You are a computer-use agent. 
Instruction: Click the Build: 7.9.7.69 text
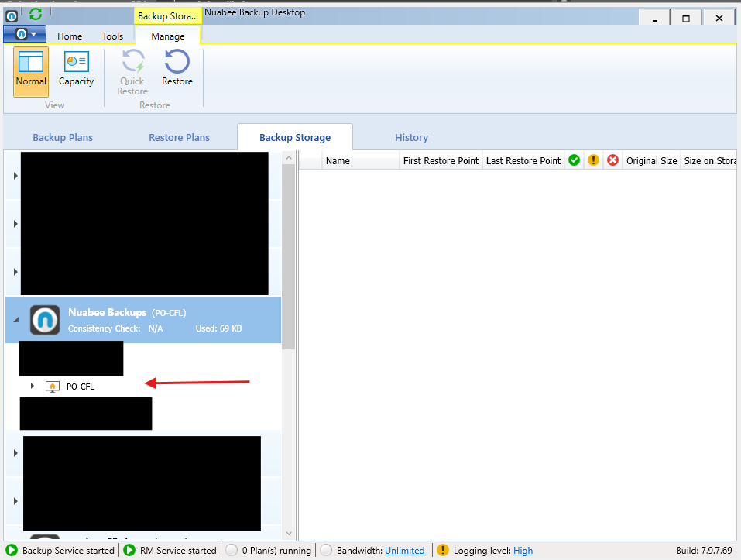(x=704, y=551)
